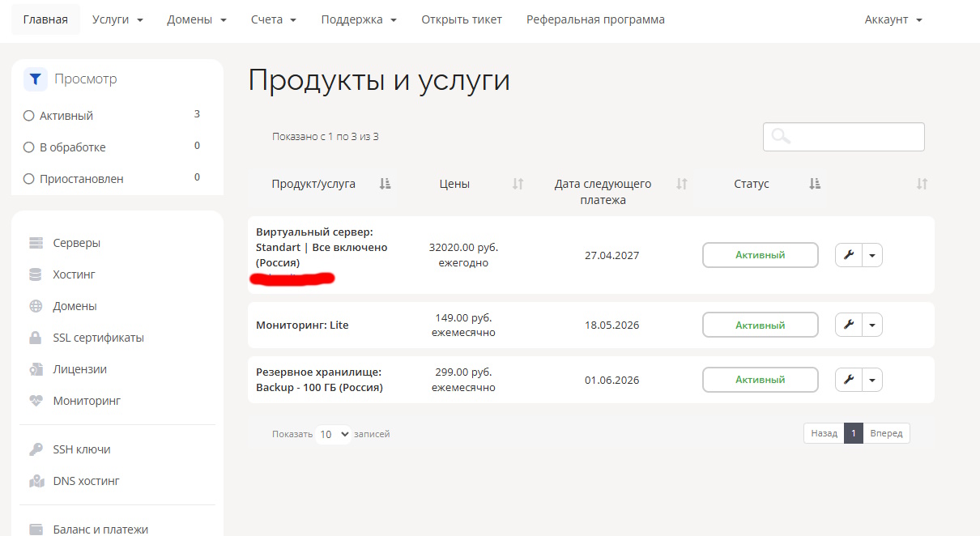Open Hosting via its database icon

pyautogui.click(x=36, y=274)
